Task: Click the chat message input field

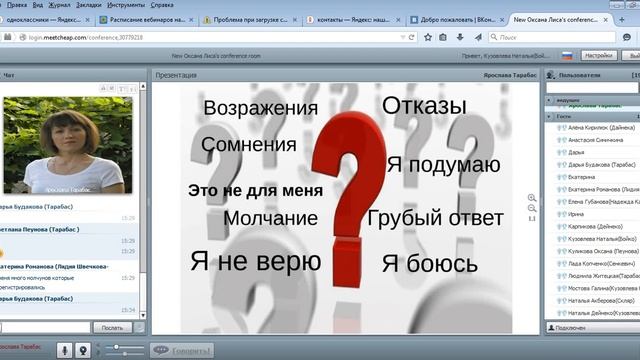Action: (45, 327)
